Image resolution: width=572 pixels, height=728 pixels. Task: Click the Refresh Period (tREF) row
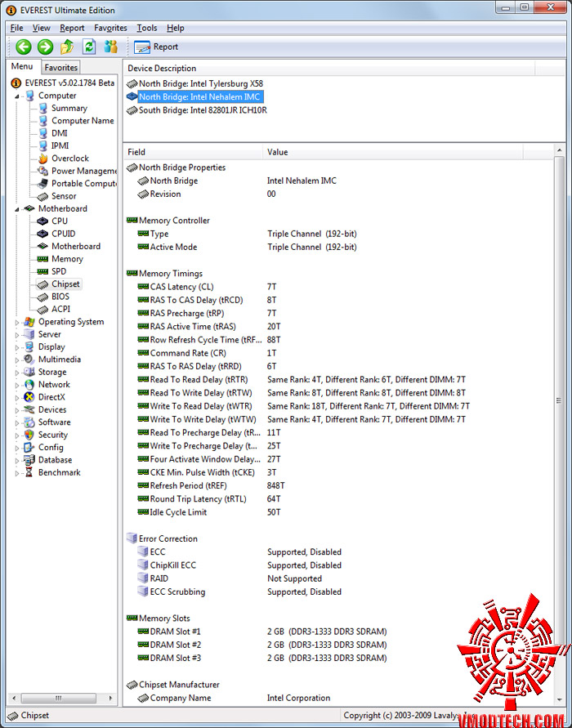coord(339,485)
